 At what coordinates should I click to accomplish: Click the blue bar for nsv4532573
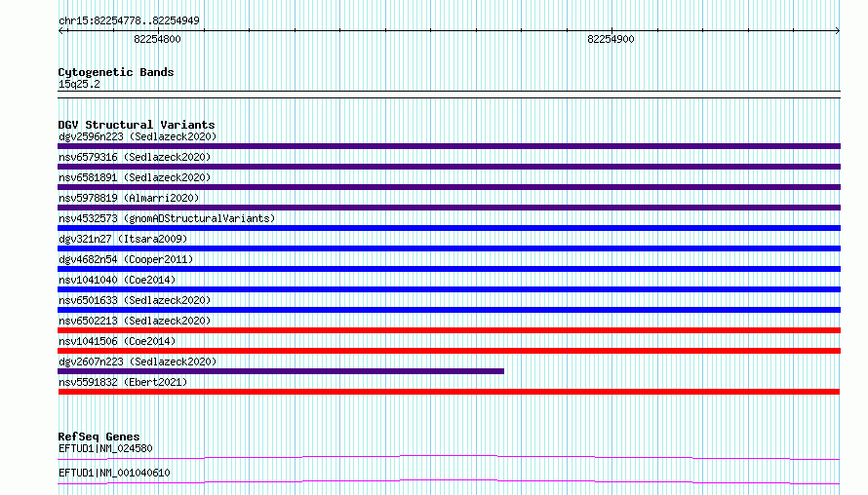(449, 228)
